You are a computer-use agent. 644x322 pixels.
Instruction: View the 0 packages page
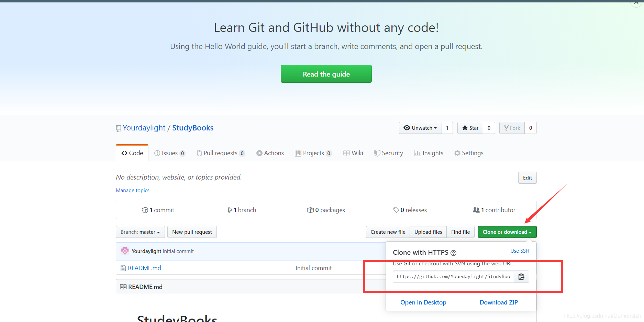(x=326, y=210)
